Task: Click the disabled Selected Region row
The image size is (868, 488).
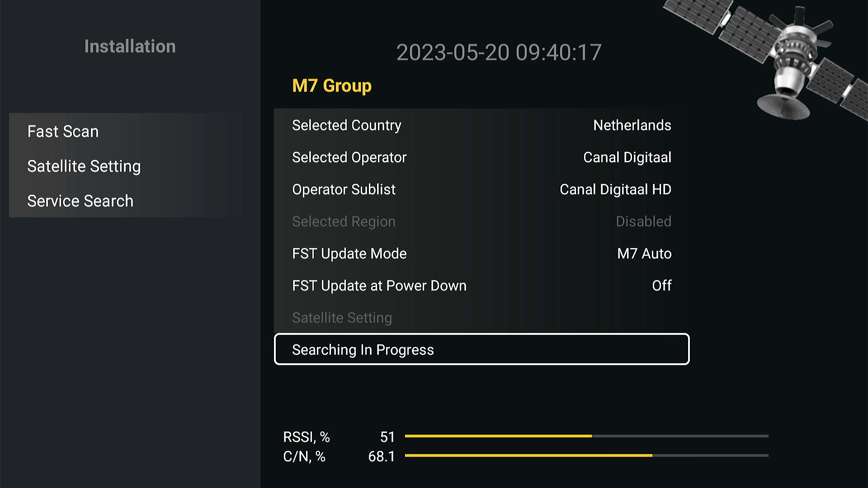Action: (x=481, y=221)
